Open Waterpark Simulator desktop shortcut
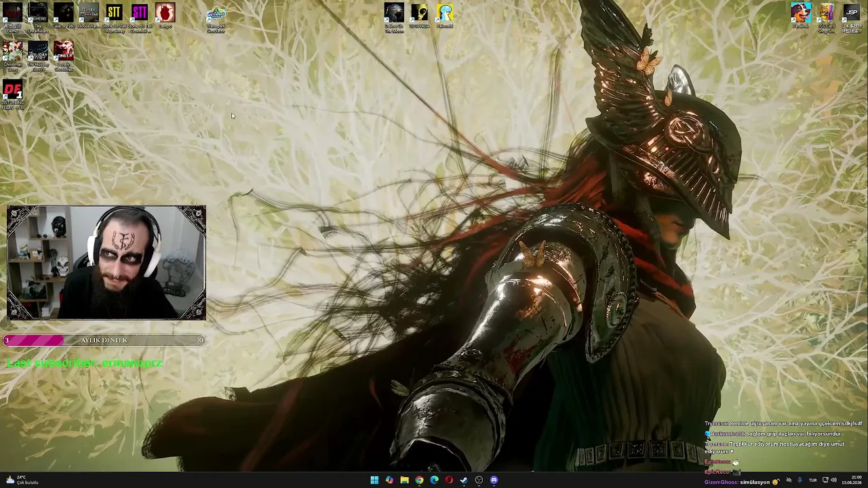The height and width of the screenshot is (488, 868). point(216,18)
